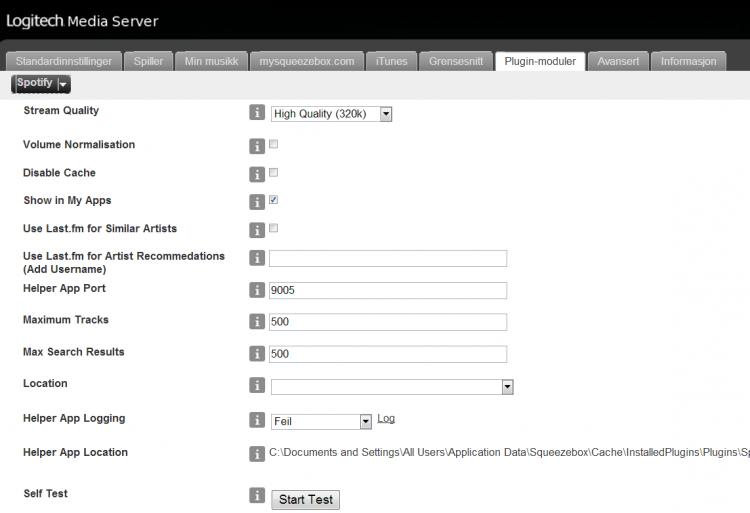750x513 pixels.
Task: Click the Helper App Port field
Action: pyautogui.click(x=388, y=290)
